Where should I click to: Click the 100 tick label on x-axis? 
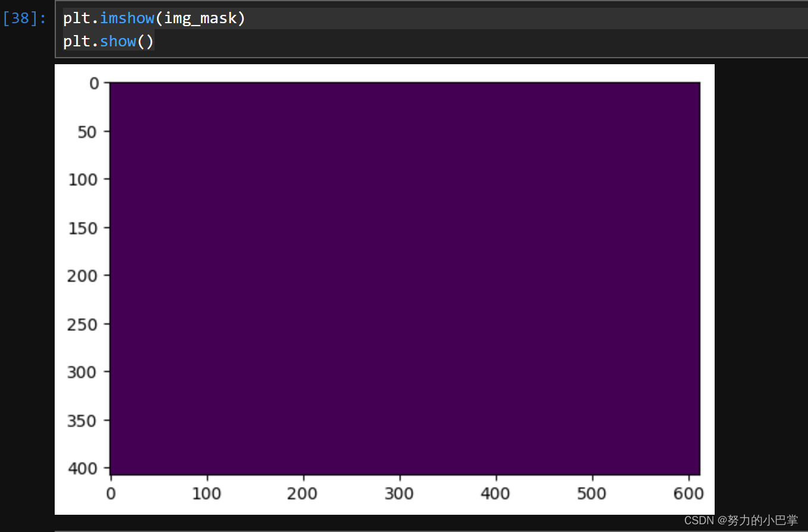point(207,493)
